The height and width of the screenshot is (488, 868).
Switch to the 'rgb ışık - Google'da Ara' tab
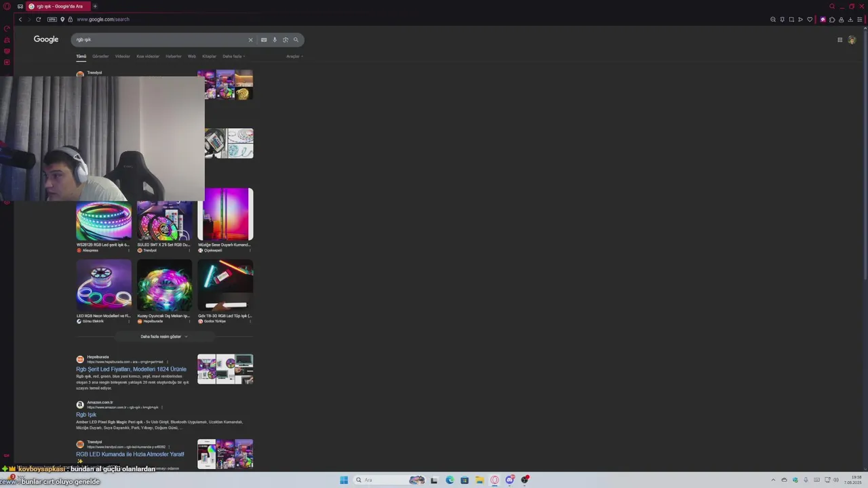point(59,6)
